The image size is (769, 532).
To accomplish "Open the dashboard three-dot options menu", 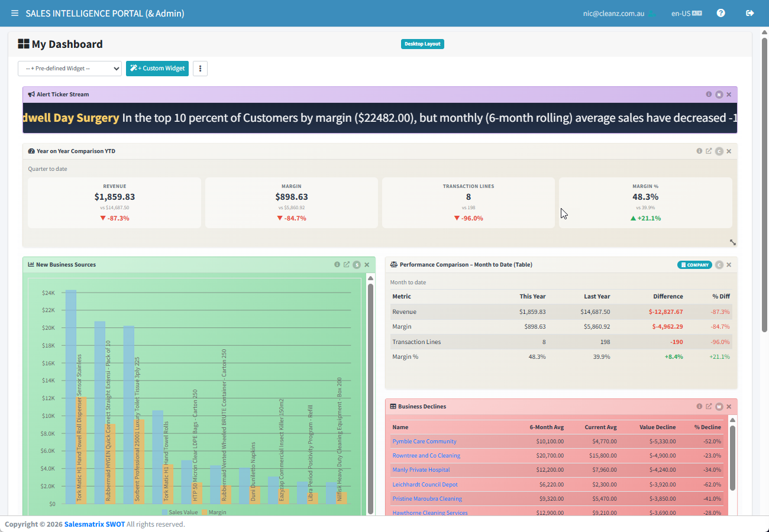I will point(201,69).
